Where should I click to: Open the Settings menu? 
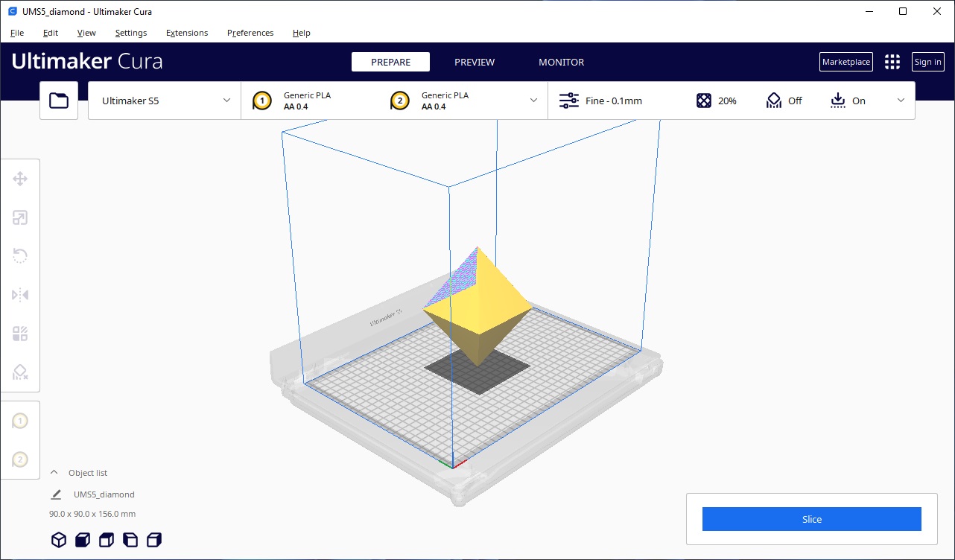(x=131, y=33)
